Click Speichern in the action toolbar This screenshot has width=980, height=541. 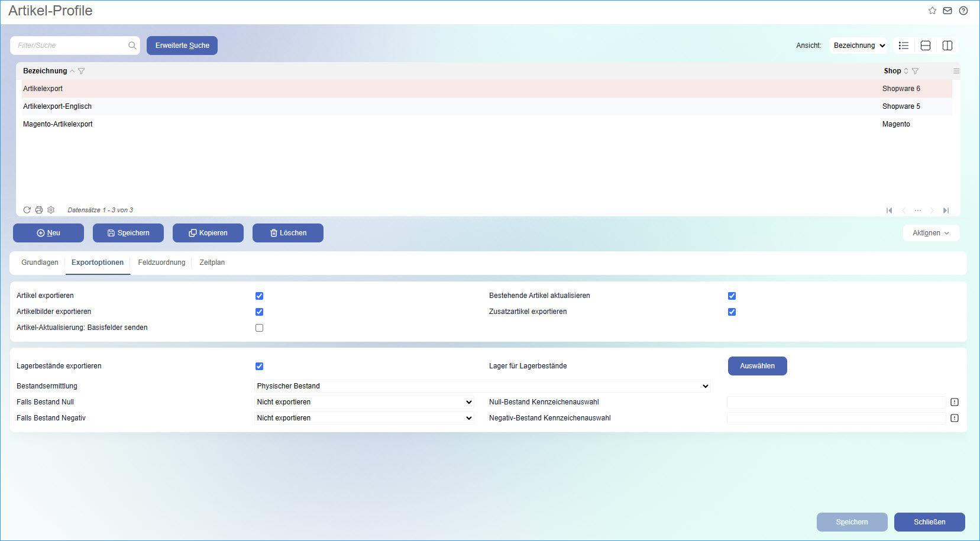128,233
